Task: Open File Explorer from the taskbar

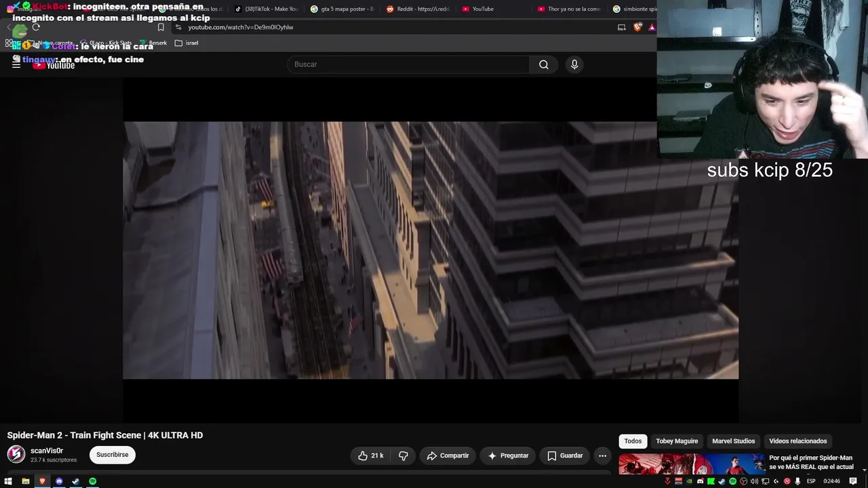Action: tap(25, 481)
